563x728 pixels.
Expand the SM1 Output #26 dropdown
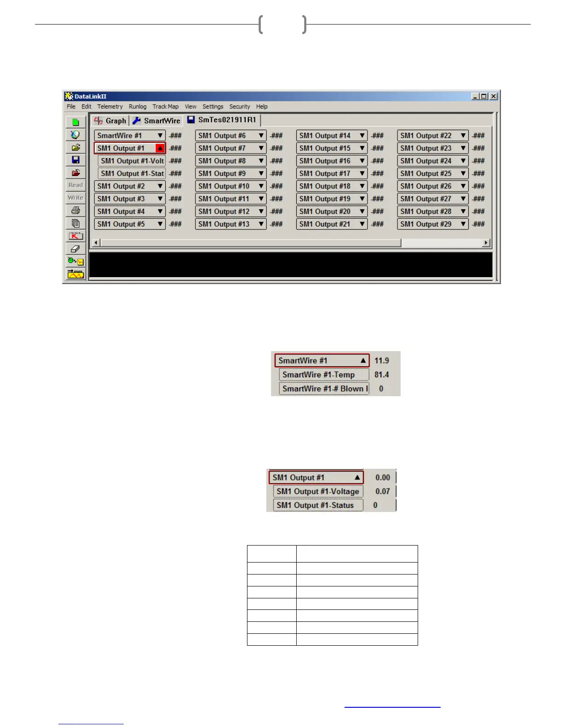coord(463,186)
